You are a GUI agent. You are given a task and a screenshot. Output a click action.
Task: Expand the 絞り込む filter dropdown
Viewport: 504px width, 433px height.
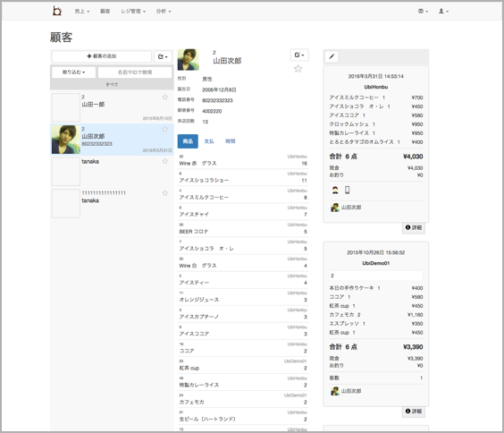74,72
